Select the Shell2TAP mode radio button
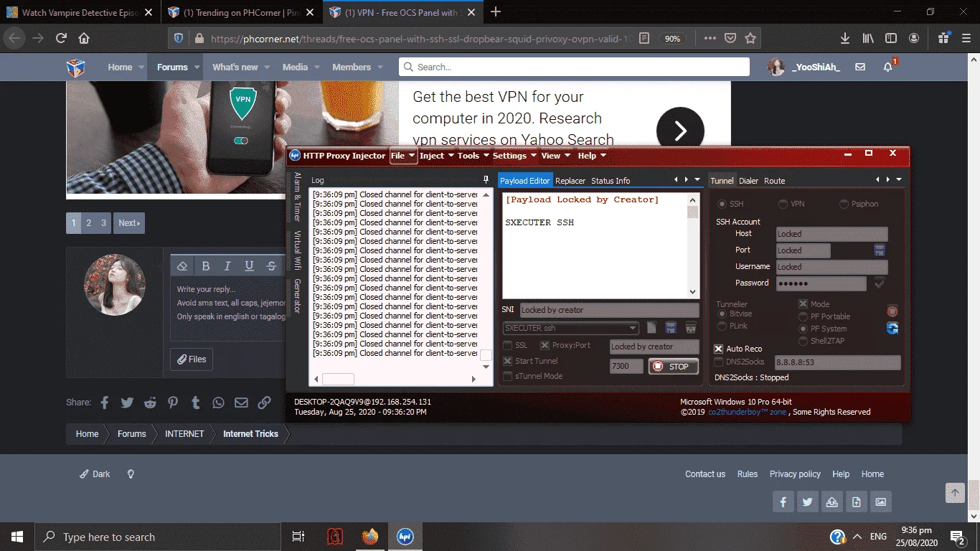The image size is (980, 551). click(x=804, y=341)
